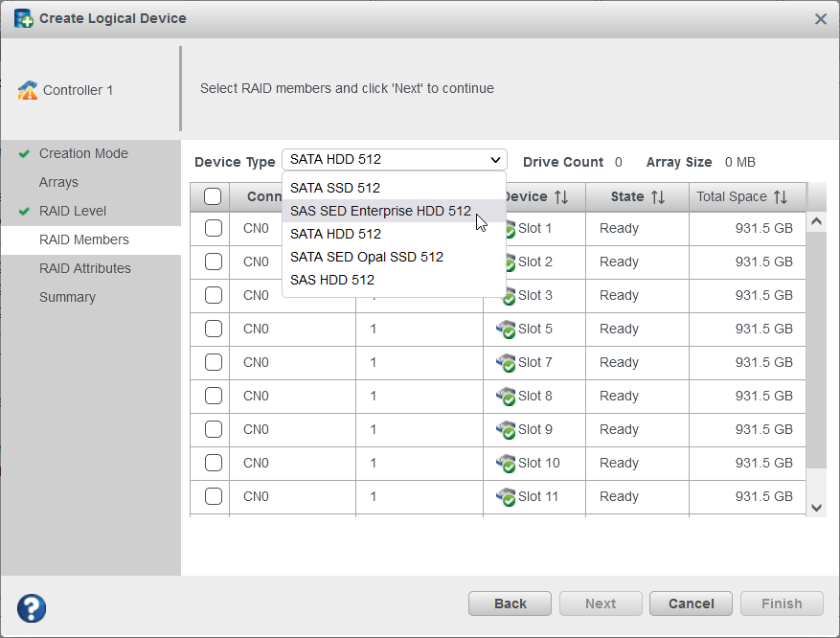Screen dimensions: 840x638
Task: Open the Device Type dropdown arrow
Action: tap(496, 160)
